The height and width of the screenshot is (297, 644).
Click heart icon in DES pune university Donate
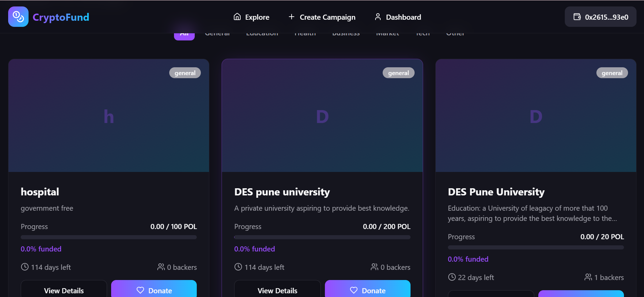click(354, 290)
